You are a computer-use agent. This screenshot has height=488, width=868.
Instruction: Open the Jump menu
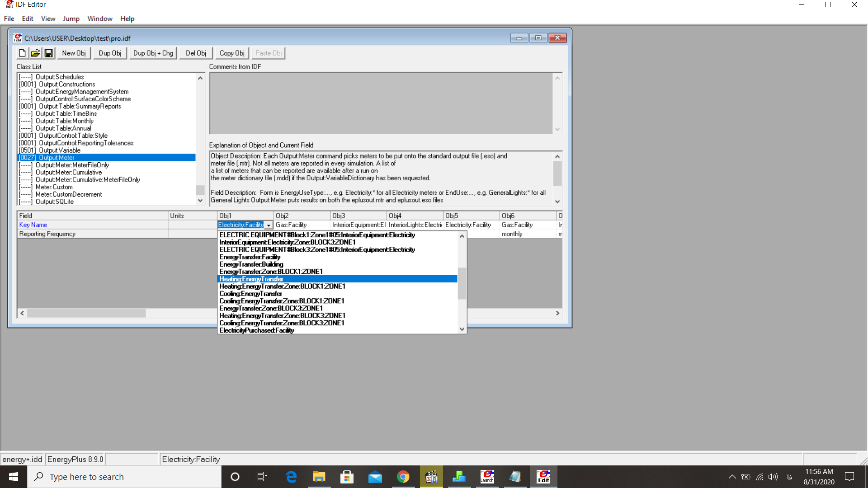71,19
